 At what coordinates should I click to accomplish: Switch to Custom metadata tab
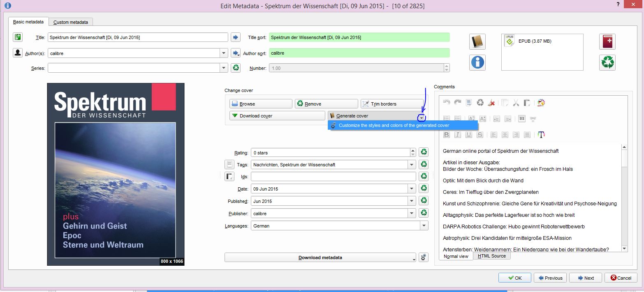click(71, 22)
